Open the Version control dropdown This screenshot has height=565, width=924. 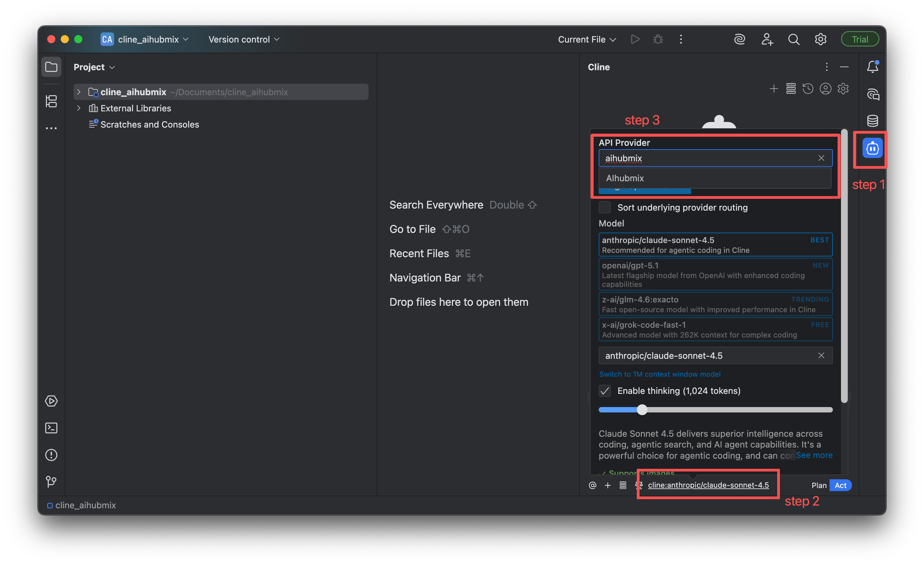[244, 39]
